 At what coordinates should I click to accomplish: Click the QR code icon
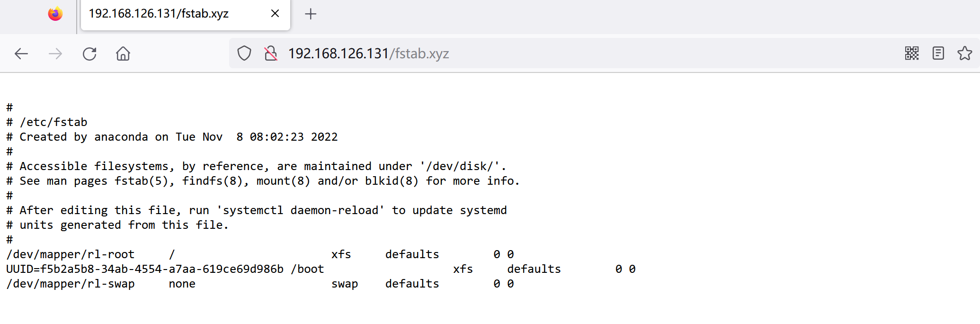[911, 54]
